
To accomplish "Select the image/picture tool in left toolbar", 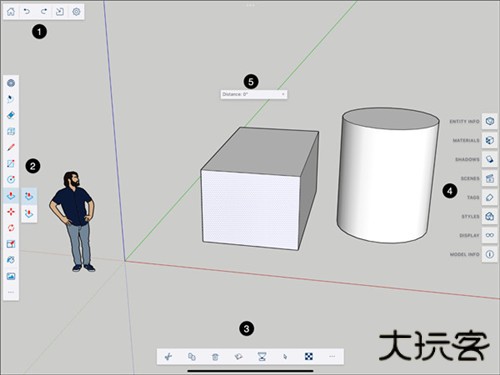I will [x=11, y=276].
